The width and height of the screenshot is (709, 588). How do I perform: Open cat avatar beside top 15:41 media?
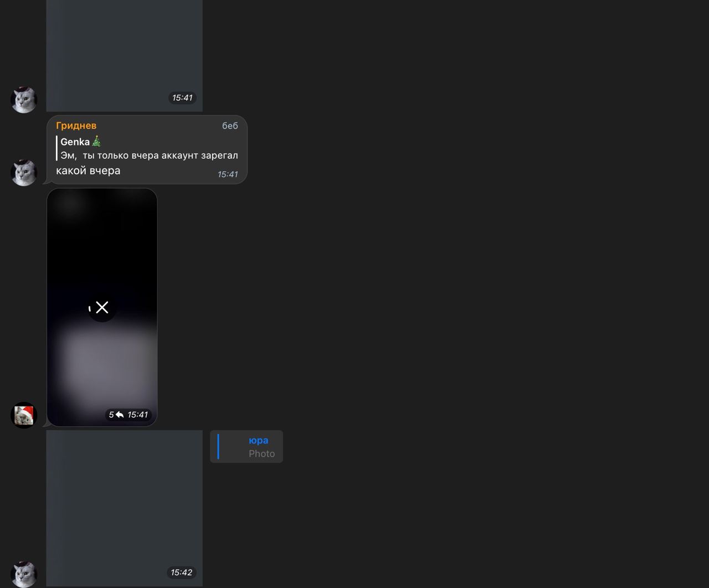point(24,100)
